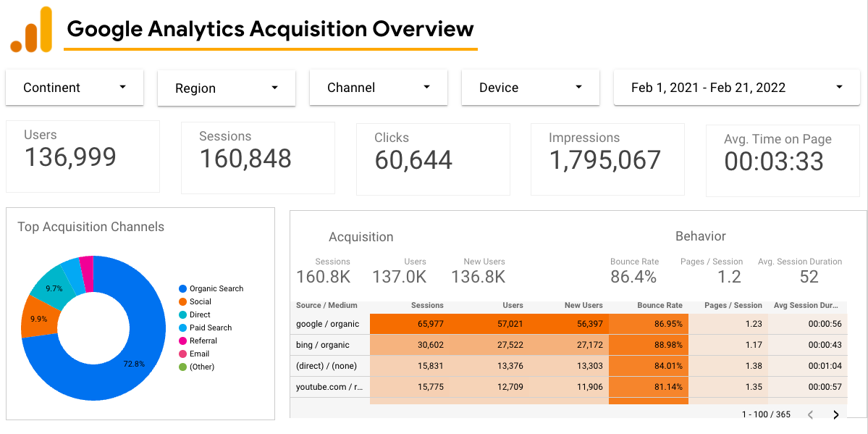Image resolution: width=868 pixels, height=434 pixels.
Task: Sort by Avg Session Duration column header
Action: point(806,306)
